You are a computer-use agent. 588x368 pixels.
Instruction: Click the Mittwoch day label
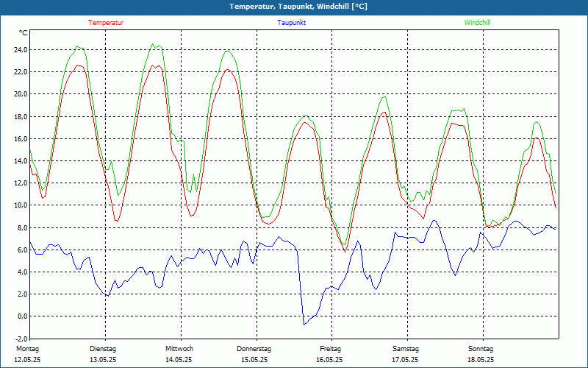(179, 349)
